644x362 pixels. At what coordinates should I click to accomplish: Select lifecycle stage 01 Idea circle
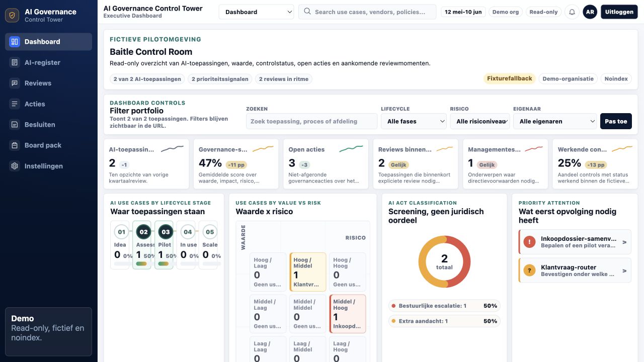coord(121,232)
